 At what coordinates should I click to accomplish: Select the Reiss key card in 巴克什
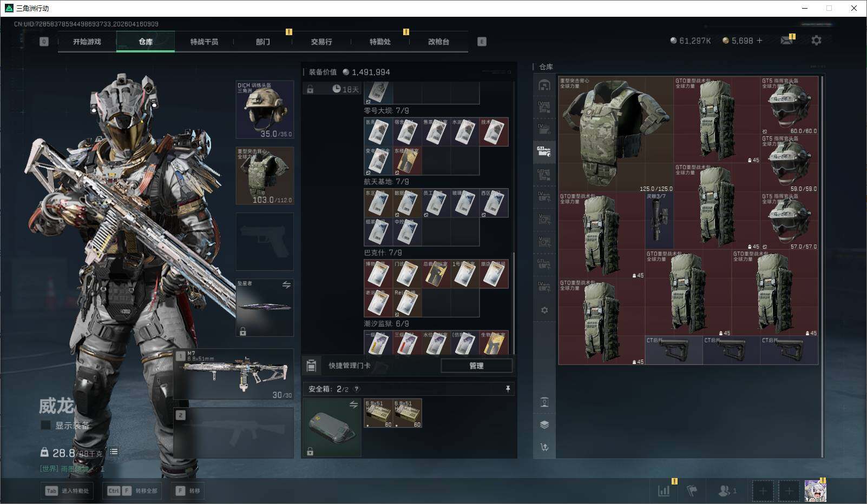click(407, 303)
